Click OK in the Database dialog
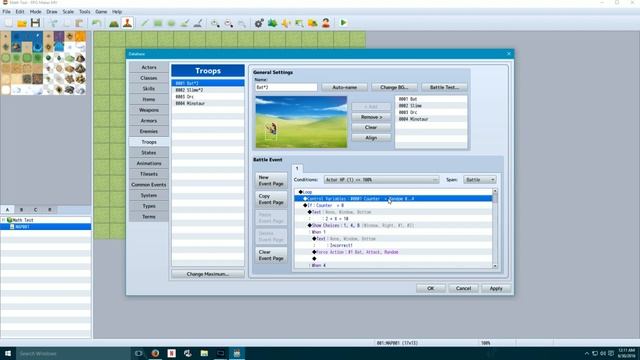This screenshot has height=360, width=640. (431, 289)
